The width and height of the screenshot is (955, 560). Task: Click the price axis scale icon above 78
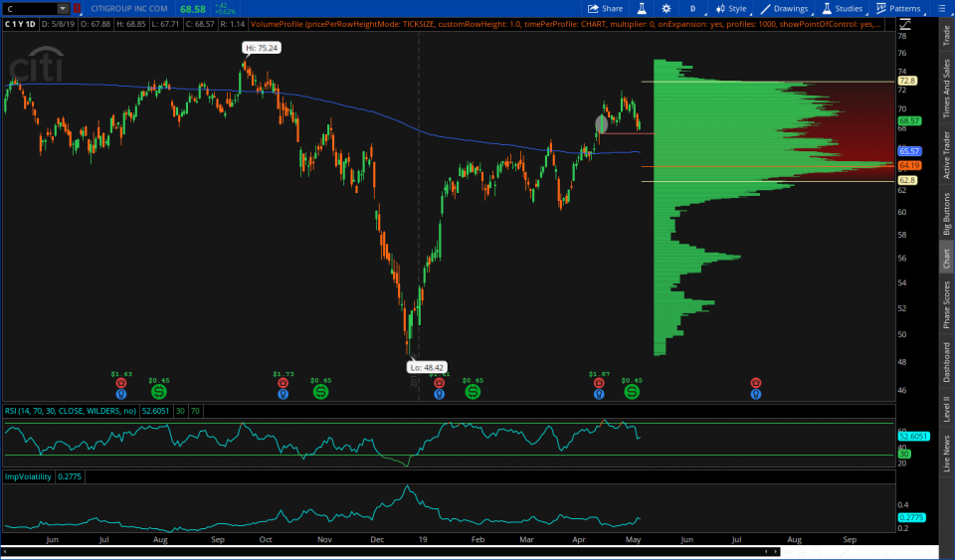coord(905,24)
